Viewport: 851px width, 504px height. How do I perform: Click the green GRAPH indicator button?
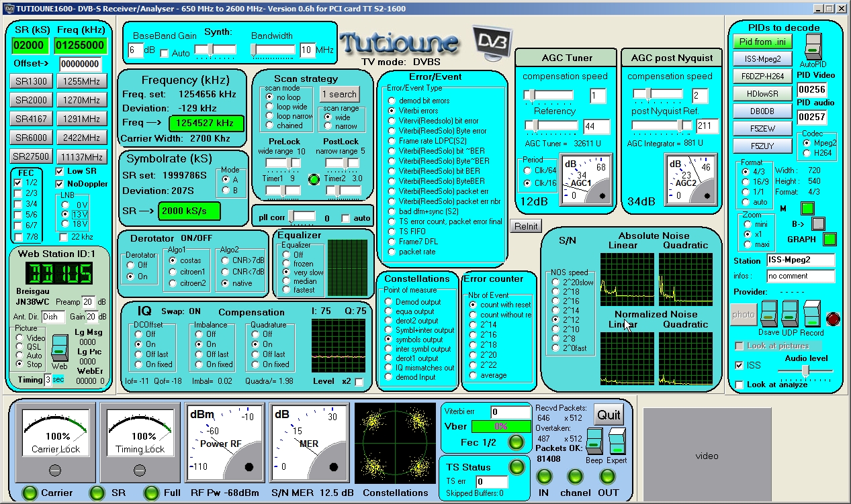830,239
